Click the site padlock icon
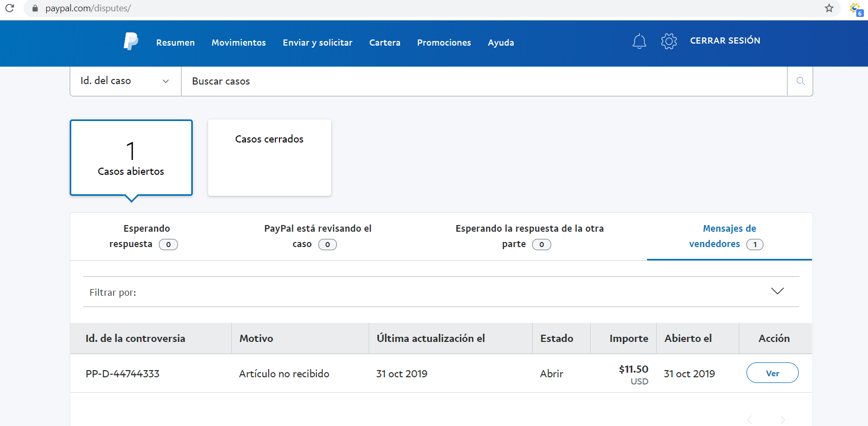This screenshot has width=868, height=426. point(35,8)
